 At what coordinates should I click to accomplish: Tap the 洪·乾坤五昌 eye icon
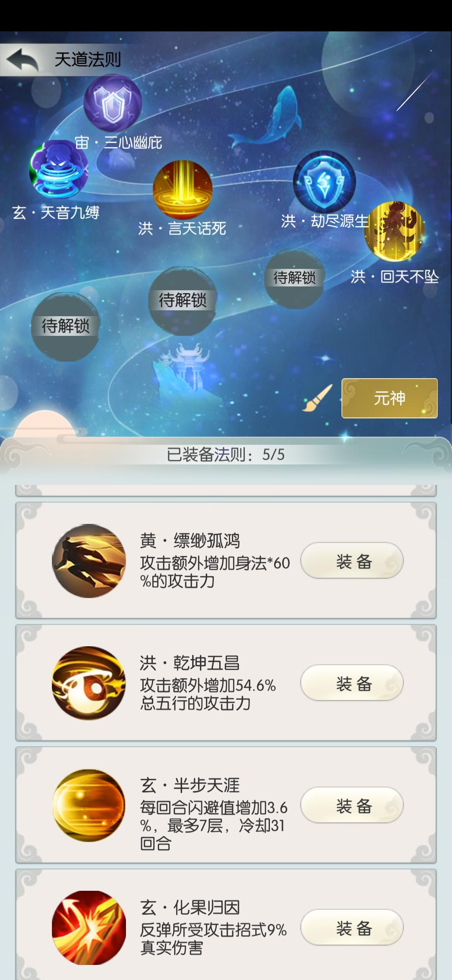89,683
